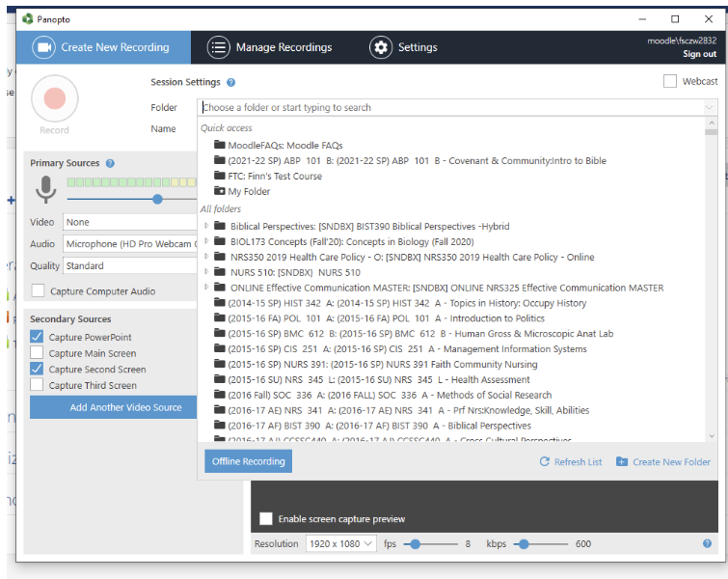Select the My Folder quick access item

coord(249,192)
